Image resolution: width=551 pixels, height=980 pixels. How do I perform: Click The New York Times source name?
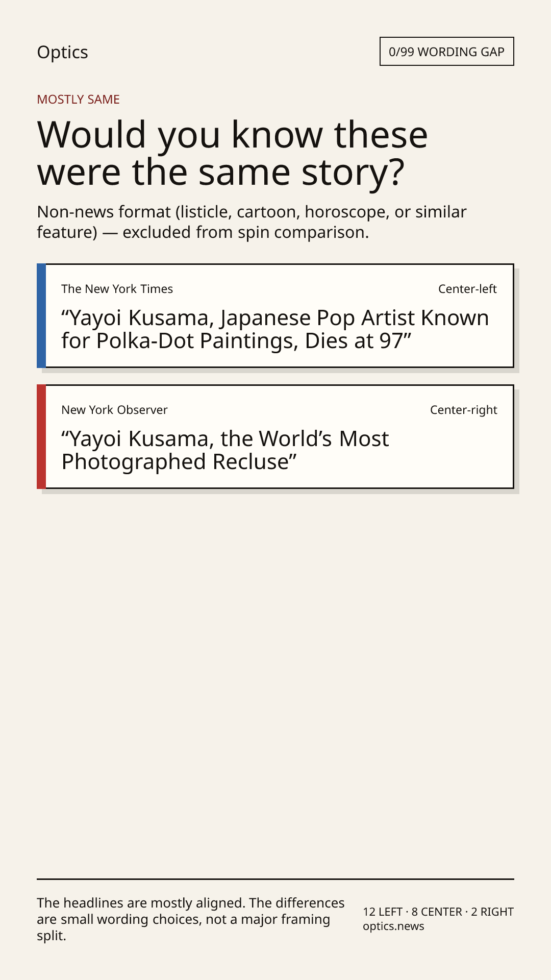(117, 289)
